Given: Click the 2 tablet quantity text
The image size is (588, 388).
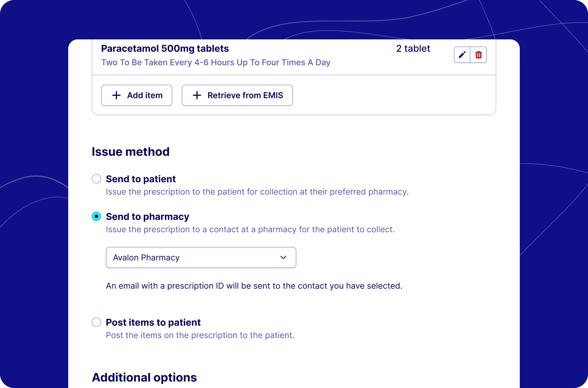Looking at the screenshot, I should click(x=413, y=48).
